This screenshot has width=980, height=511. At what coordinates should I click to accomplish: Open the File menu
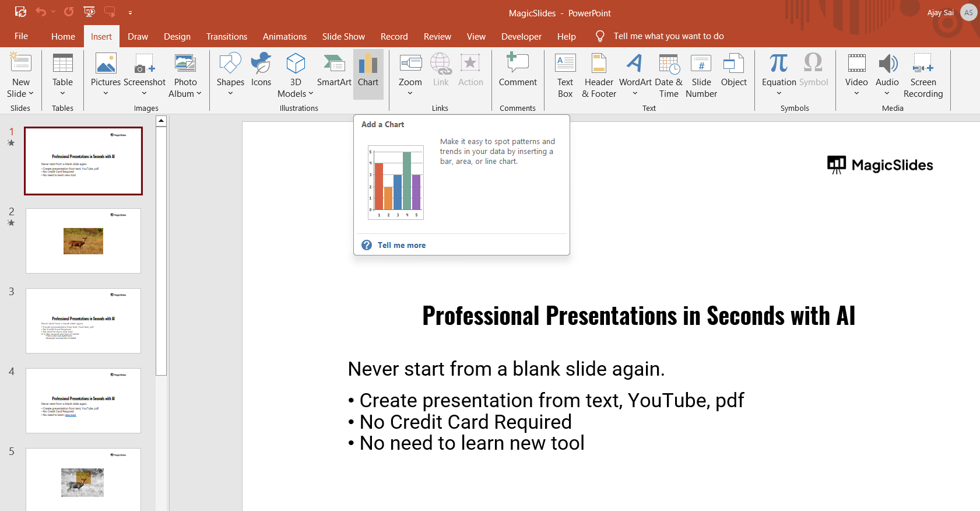pyautogui.click(x=21, y=36)
